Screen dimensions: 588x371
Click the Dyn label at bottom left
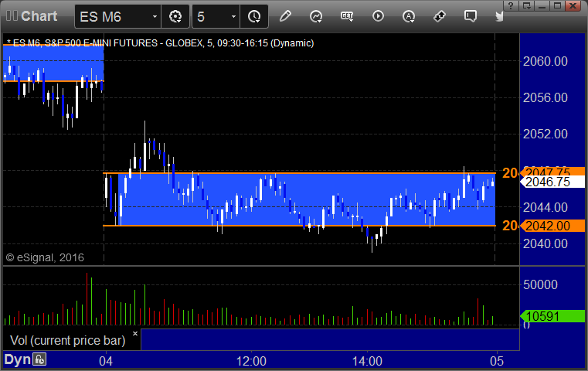pyautogui.click(x=17, y=359)
